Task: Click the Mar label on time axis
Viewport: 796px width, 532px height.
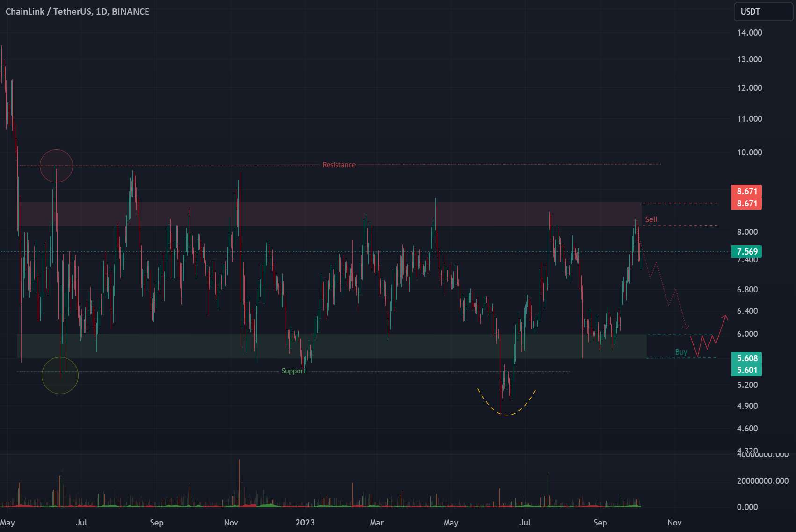Action: (x=377, y=523)
